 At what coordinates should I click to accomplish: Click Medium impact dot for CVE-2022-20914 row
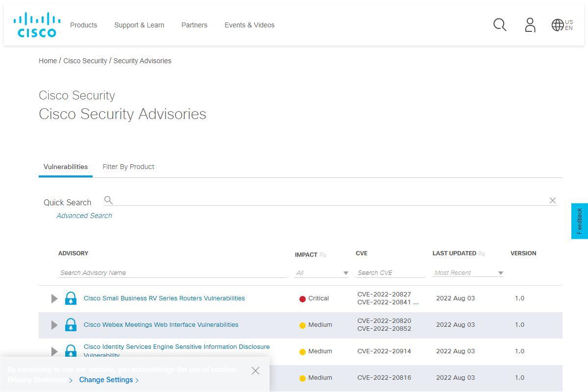coord(302,352)
